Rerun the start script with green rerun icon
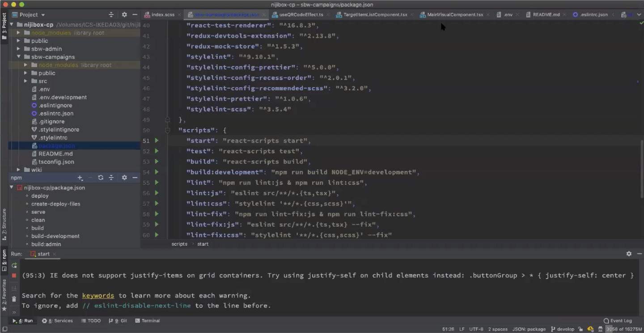Screen dimensions: 644x333 pyautogui.click(x=14, y=265)
